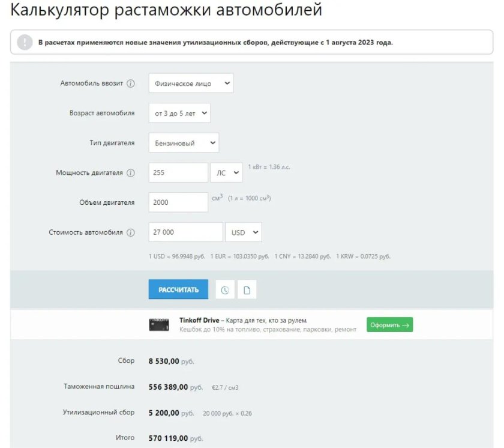Screen dimensions: 504x448
Task: Click the info icon next to "Стоимость автомобиля"
Action: click(131, 232)
